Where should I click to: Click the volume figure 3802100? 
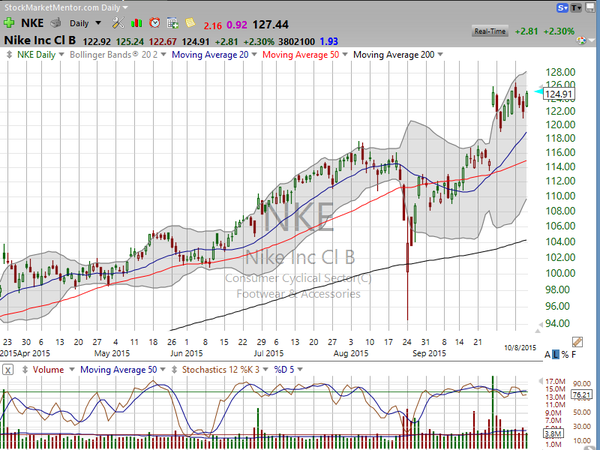coord(297,41)
